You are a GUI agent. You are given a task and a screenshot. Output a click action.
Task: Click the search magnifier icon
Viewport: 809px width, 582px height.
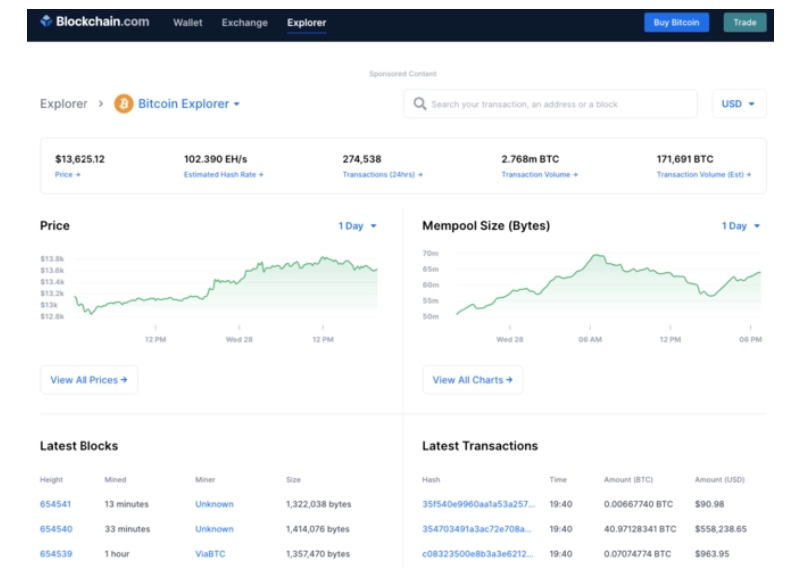point(419,104)
